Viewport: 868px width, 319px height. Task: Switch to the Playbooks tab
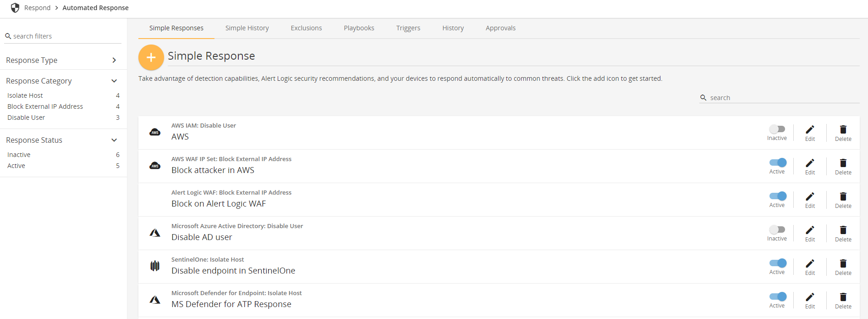359,28
